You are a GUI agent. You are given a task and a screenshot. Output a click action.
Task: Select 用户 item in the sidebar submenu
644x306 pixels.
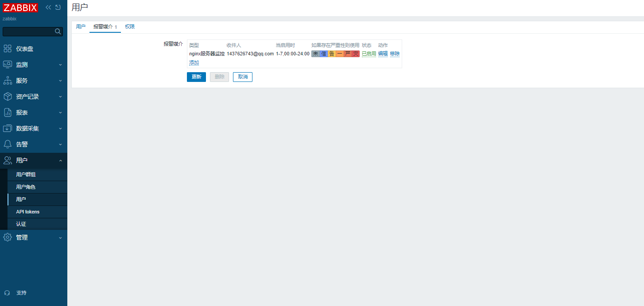pos(37,199)
